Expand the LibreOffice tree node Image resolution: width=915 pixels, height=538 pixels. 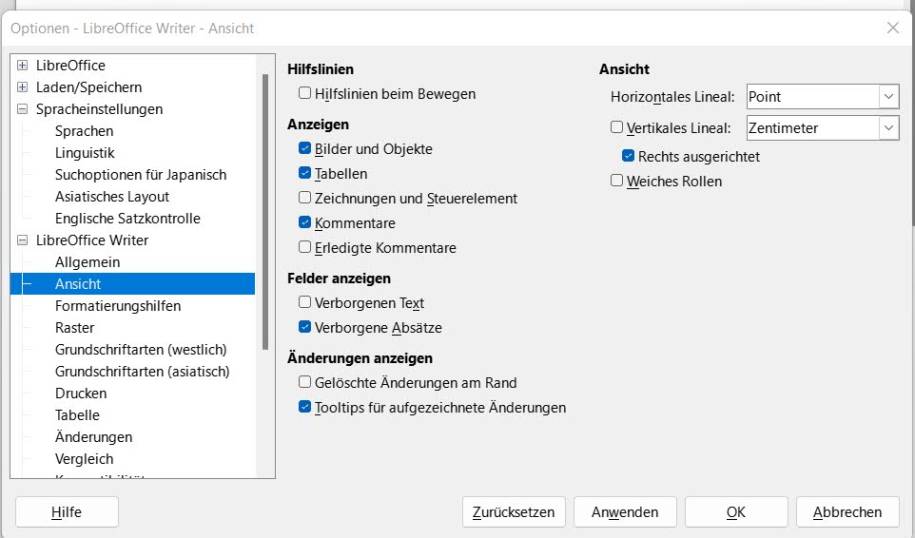pyautogui.click(x=22, y=65)
